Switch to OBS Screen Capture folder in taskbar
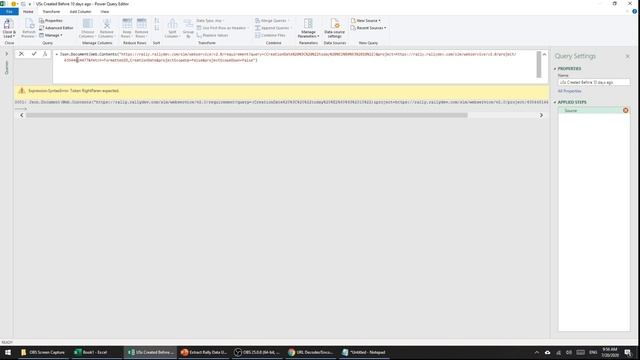Image resolution: width=640 pixels, height=360 pixels. point(43,352)
